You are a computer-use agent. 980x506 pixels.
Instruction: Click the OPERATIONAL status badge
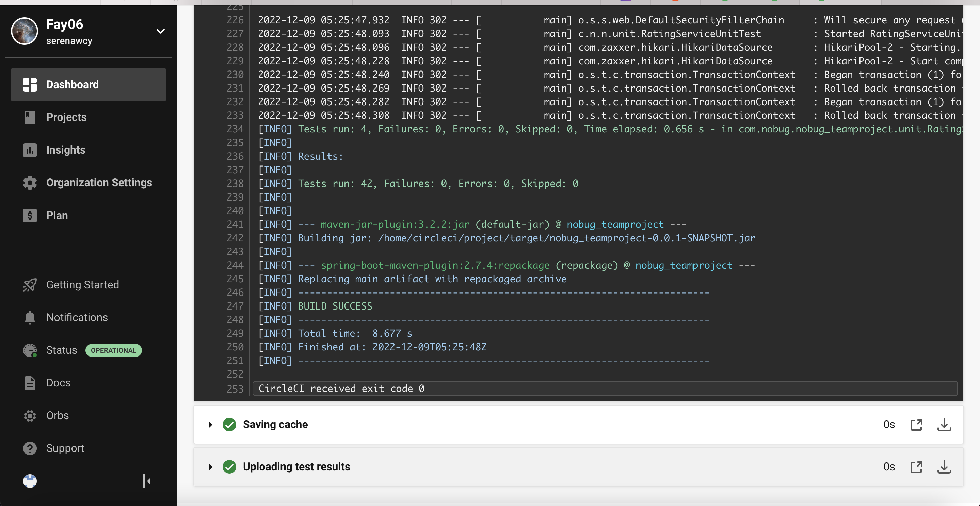coord(113,350)
